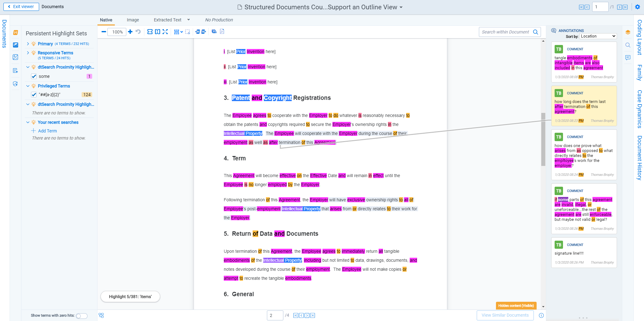Screen dimensions: 644x321
Task: Expand the Primary highlight set
Action: click(x=28, y=44)
